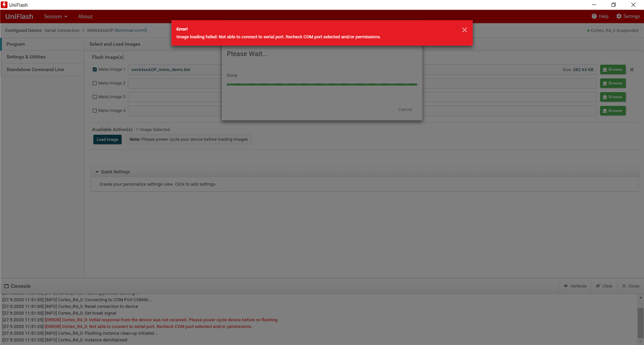Click the Size: 382.63 KB label
Viewport: 644px width, 345px height.
pyautogui.click(x=578, y=70)
